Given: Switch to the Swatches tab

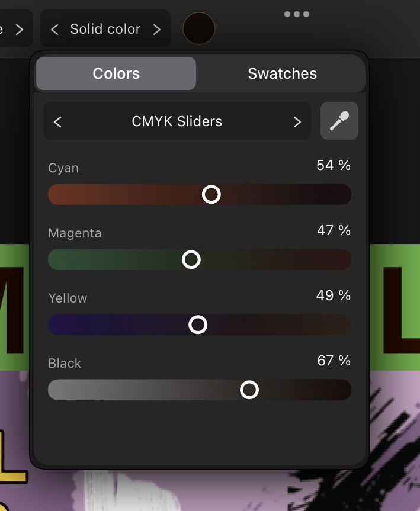Looking at the screenshot, I should (282, 73).
